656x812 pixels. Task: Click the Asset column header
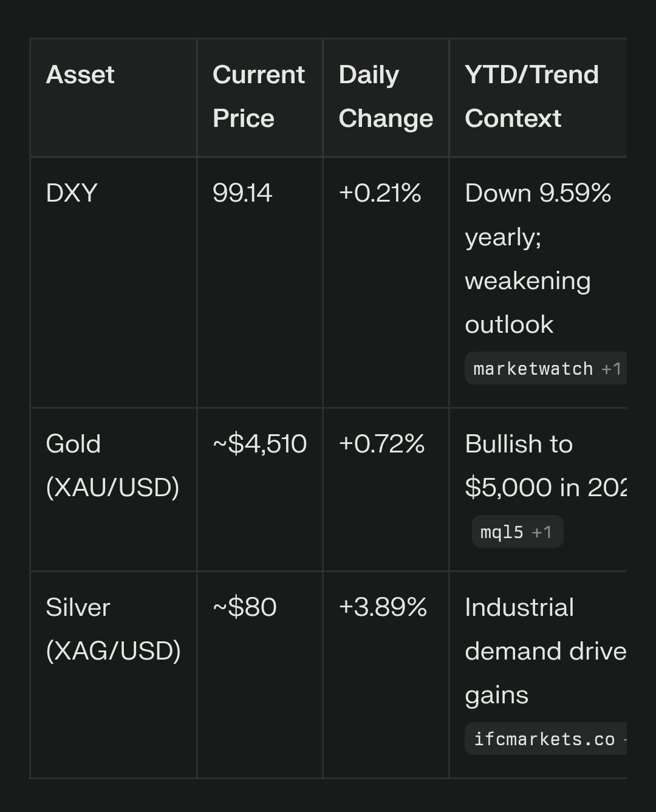(x=80, y=75)
